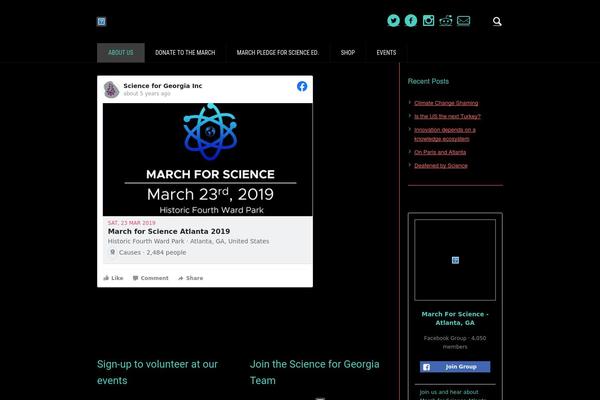
Task: Open the email envelope icon
Action: coord(463,21)
